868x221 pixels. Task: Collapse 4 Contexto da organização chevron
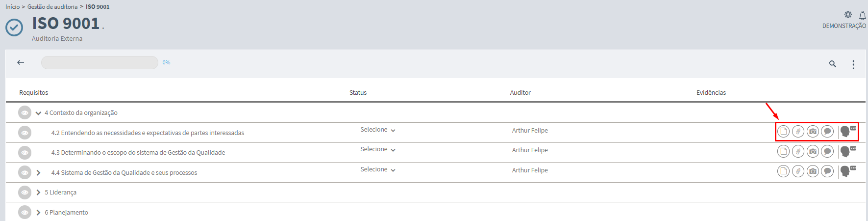click(x=38, y=113)
